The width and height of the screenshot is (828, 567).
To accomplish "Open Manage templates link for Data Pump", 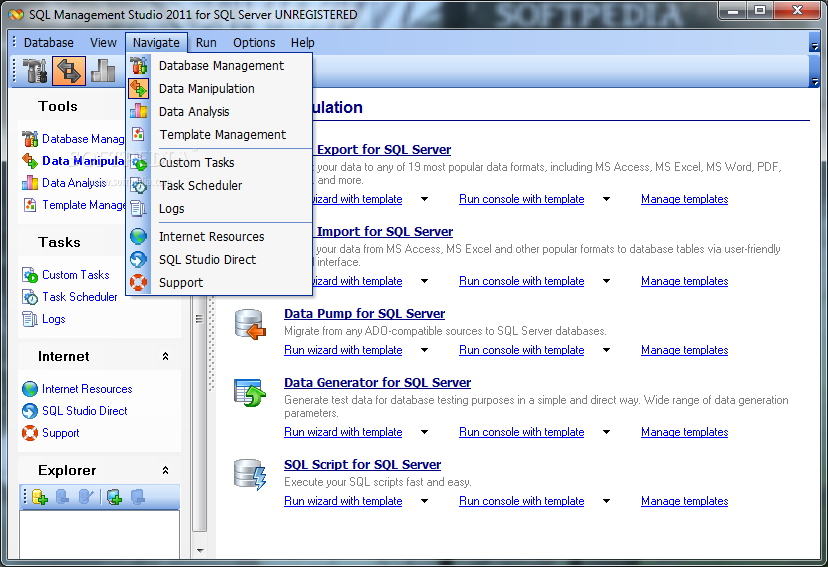I will [x=684, y=351].
